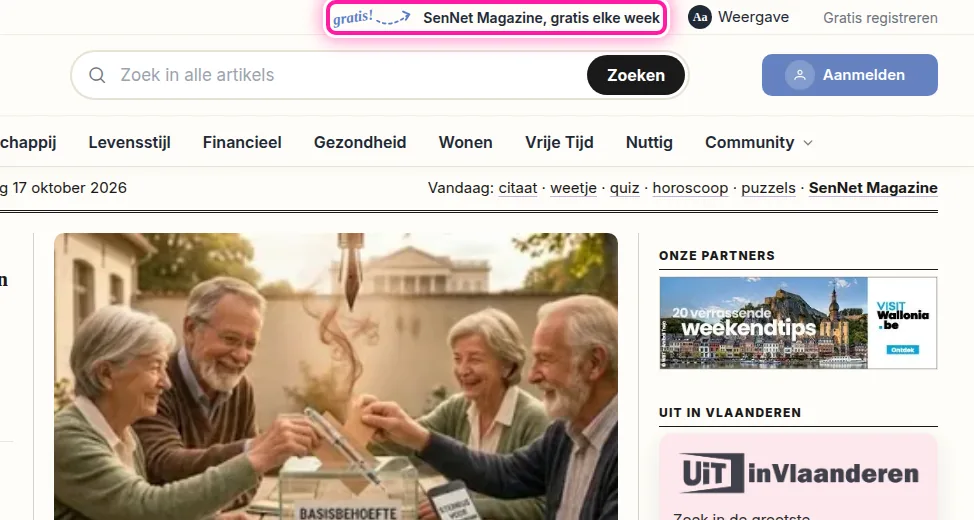The image size is (974, 520).
Task: Open today's puzzels link
Action: 768,188
